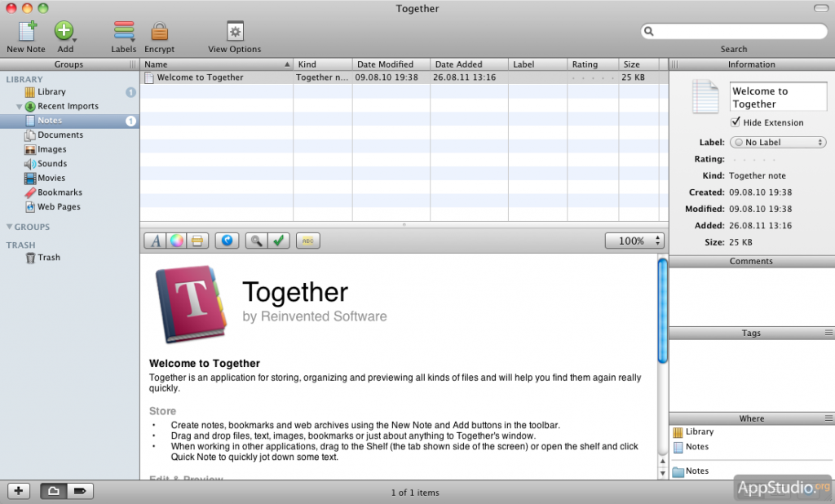Screen dimensions: 835x504
Task: Click the green Add plus icon
Action: [64, 31]
